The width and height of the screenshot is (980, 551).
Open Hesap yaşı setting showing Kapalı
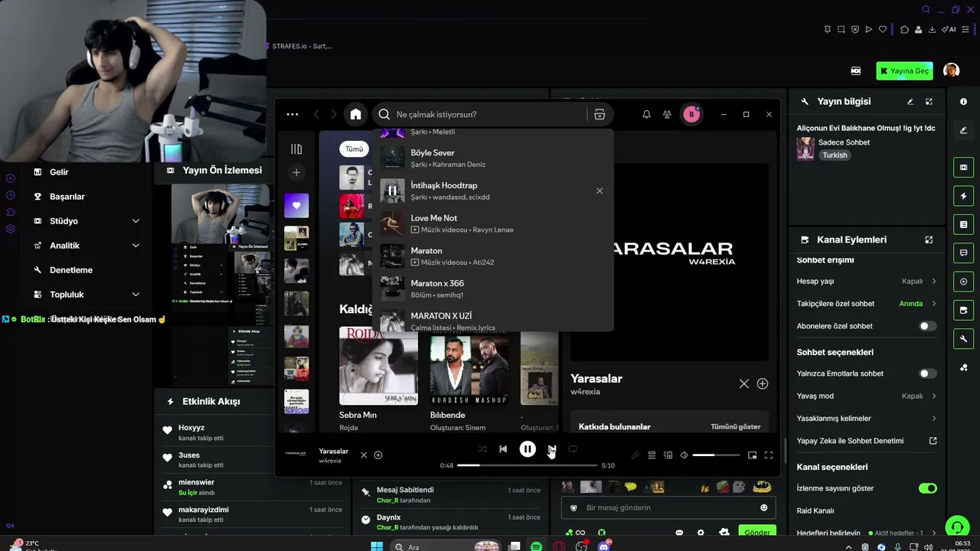pos(866,282)
